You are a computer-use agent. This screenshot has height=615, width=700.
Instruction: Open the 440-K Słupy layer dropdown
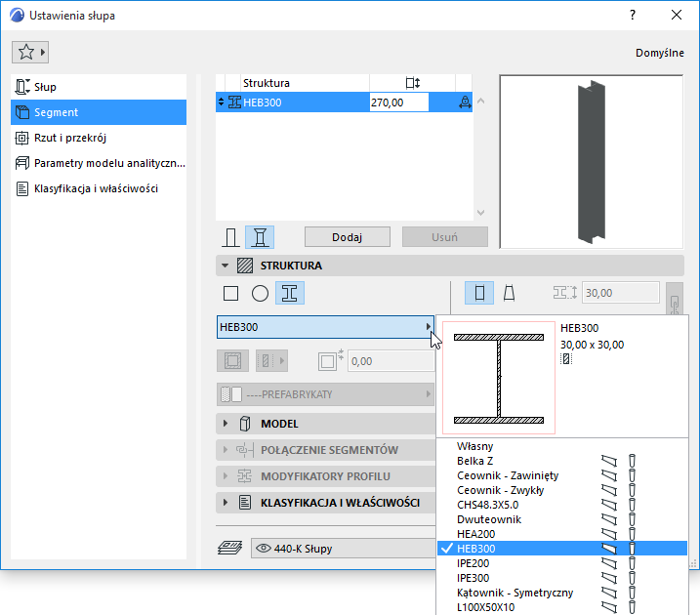coord(343,548)
